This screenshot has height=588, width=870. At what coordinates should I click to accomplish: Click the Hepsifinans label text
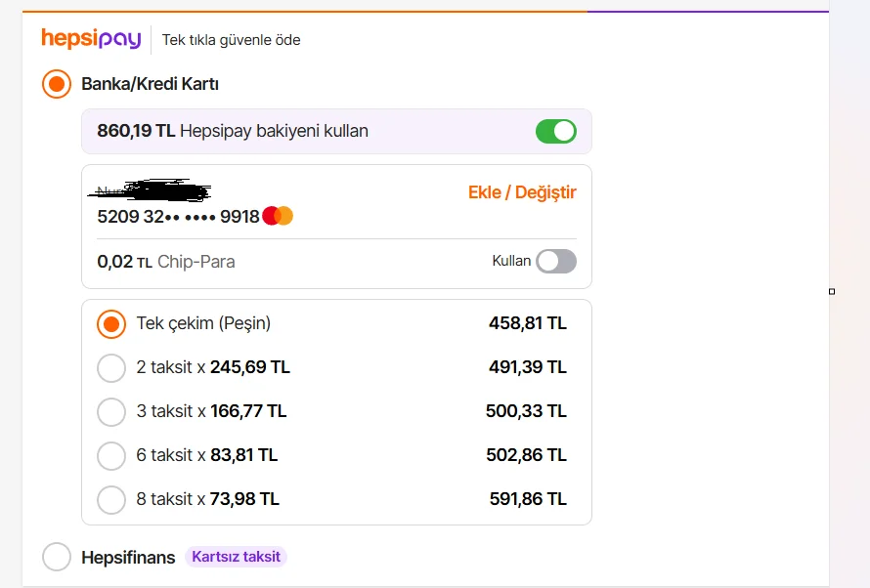(128, 557)
